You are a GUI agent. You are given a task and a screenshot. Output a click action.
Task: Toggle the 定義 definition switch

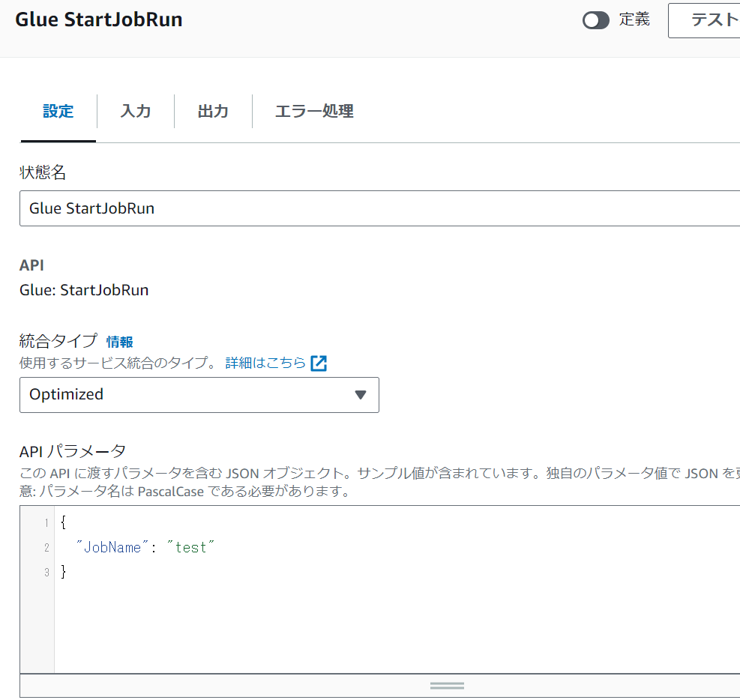point(595,20)
